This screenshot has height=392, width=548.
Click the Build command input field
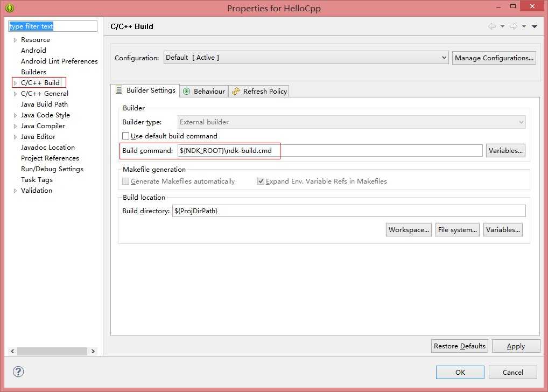tap(330, 151)
